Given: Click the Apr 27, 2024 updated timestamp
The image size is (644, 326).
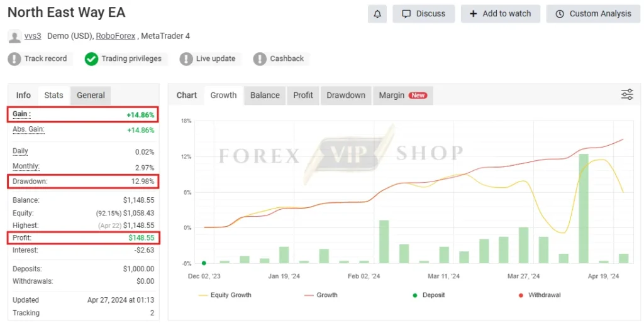Looking at the screenshot, I should point(121,300).
